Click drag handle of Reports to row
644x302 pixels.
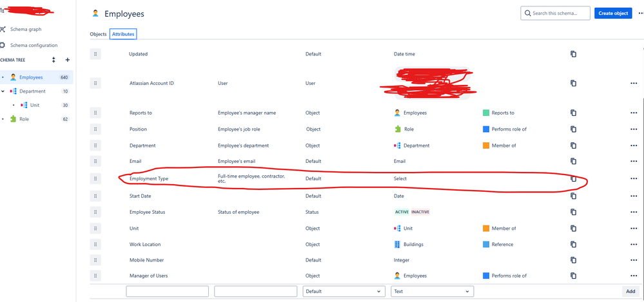point(95,113)
